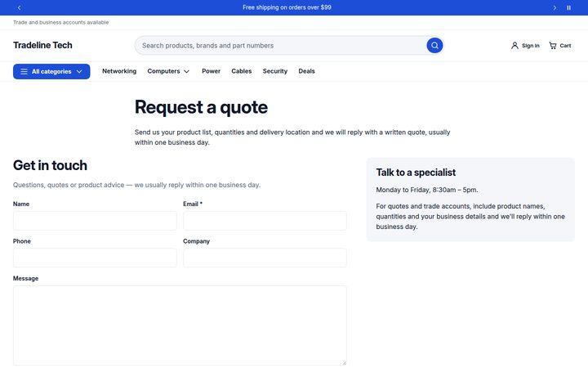Go to previous announcement banner slide
The height and width of the screenshot is (368, 588).
19,7
